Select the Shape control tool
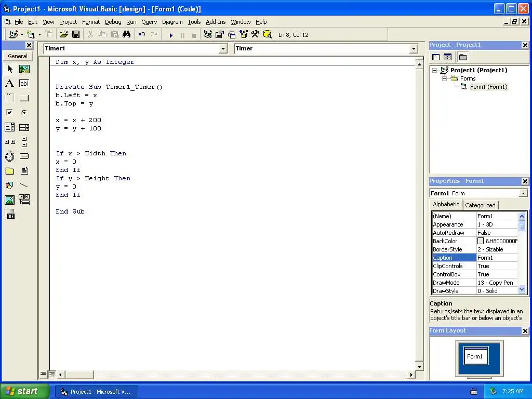Screen dimensions: 532x399 pos(10,185)
